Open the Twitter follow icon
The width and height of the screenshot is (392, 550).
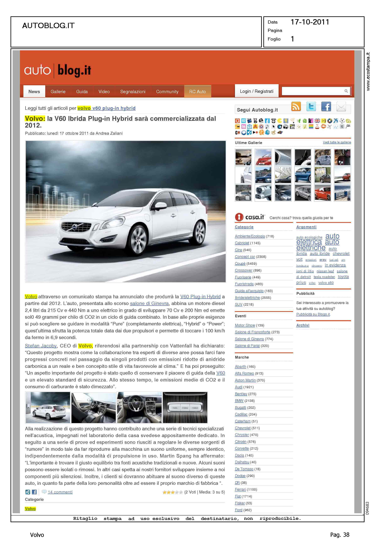[311, 106]
